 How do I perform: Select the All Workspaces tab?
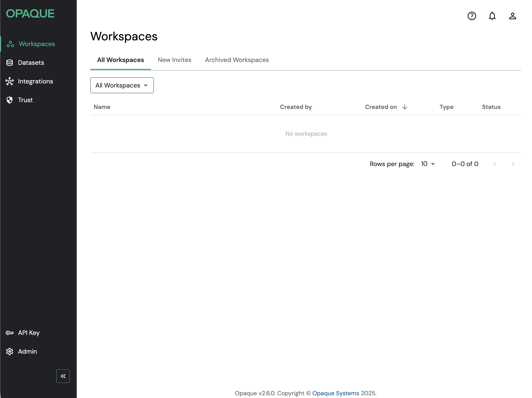pyautogui.click(x=120, y=60)
